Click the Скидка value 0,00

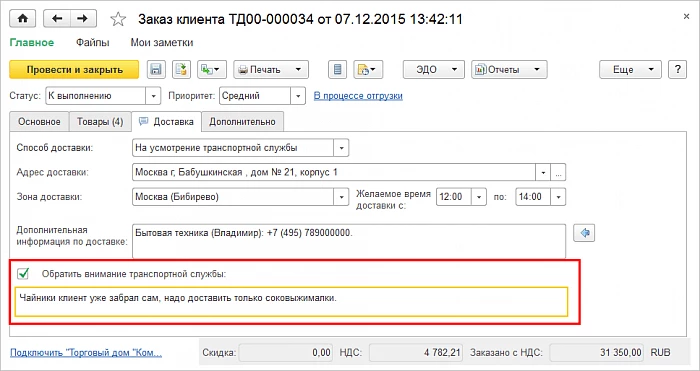coord(285,353)
